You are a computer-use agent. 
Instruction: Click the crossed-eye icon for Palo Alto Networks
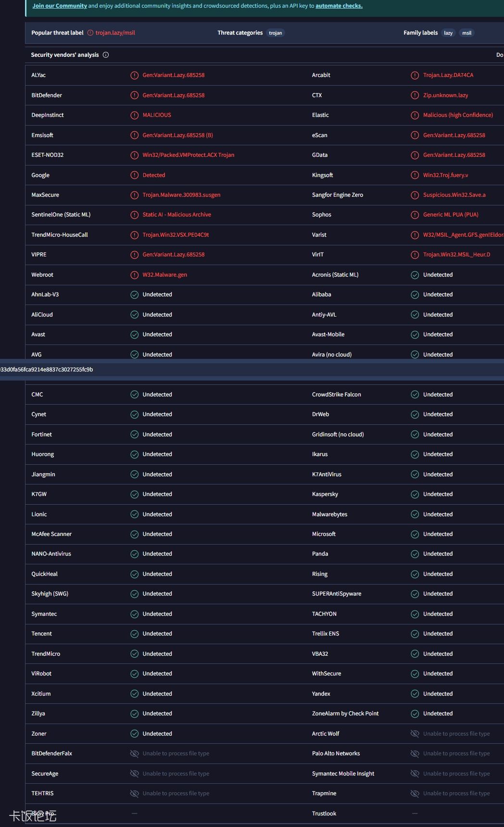coord(415,753)
